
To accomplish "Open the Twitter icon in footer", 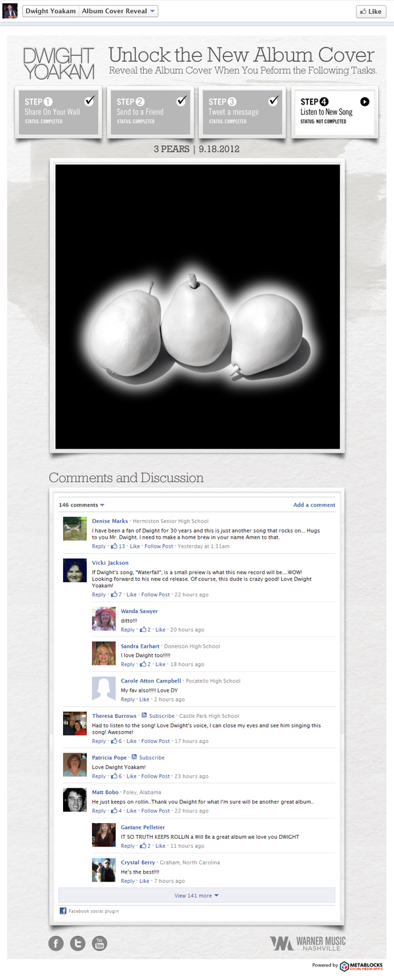I will (x=77, y=943).
